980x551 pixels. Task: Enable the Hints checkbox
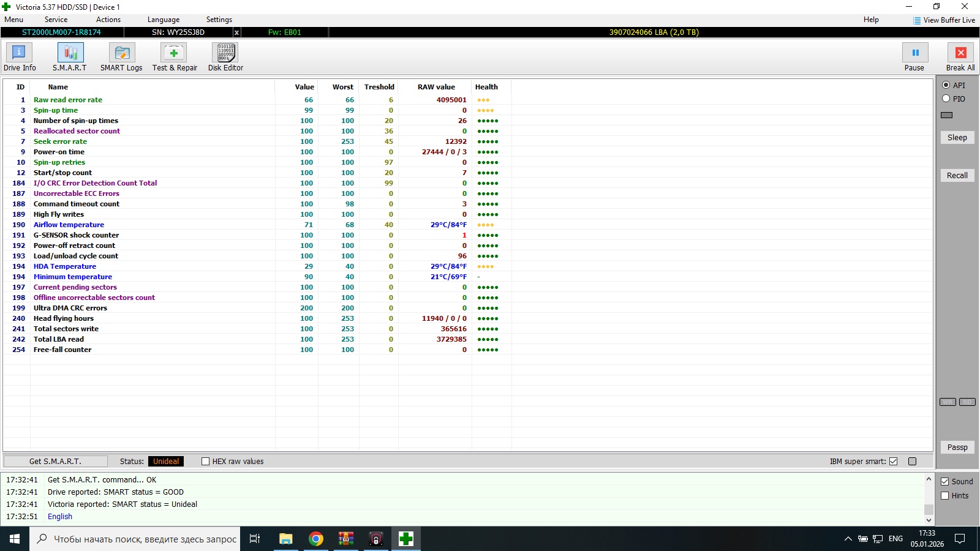pyautogui.click(x=945, y=496)
